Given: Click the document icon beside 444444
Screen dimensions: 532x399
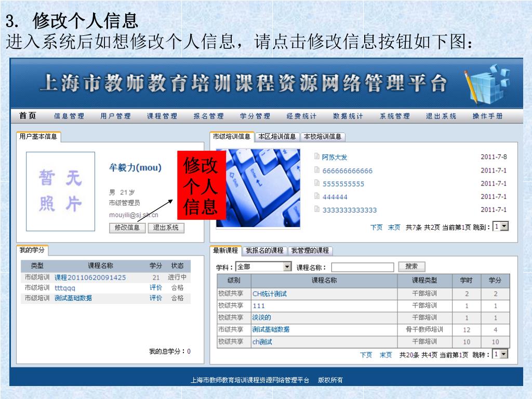Looking at the screenshot, I should [316, 196].
